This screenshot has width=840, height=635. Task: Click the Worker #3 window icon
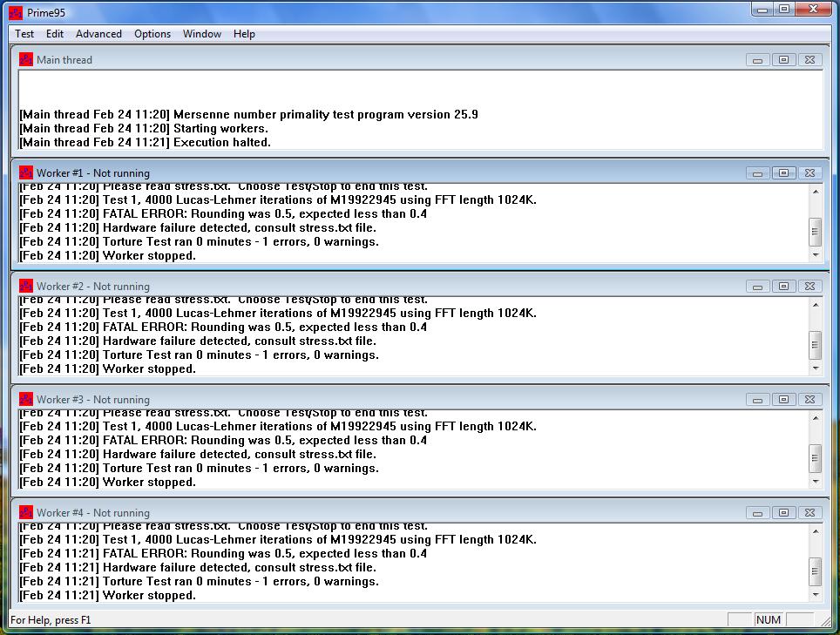26,399
